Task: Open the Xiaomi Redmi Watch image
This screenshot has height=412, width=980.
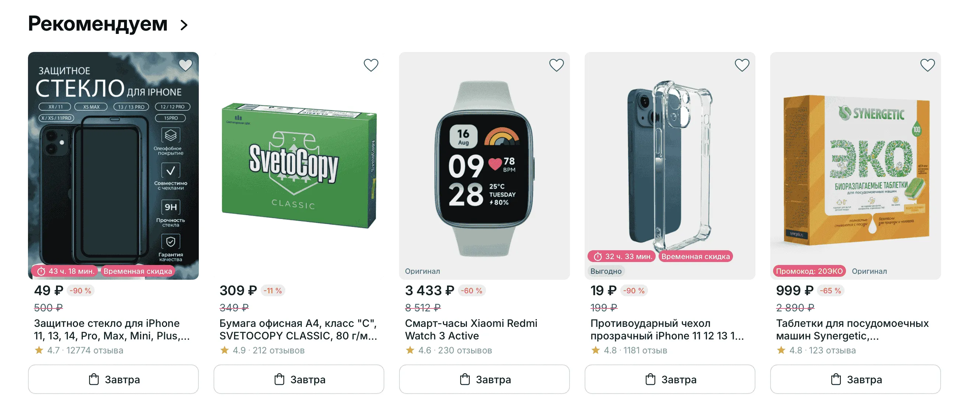Action: point(484,165)
